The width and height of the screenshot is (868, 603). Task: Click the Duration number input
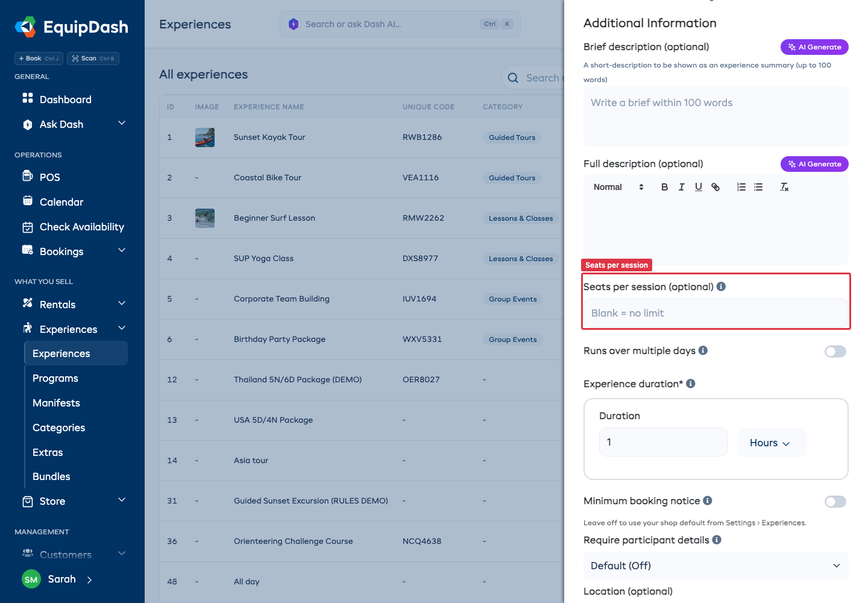click(x=663, y=442)
